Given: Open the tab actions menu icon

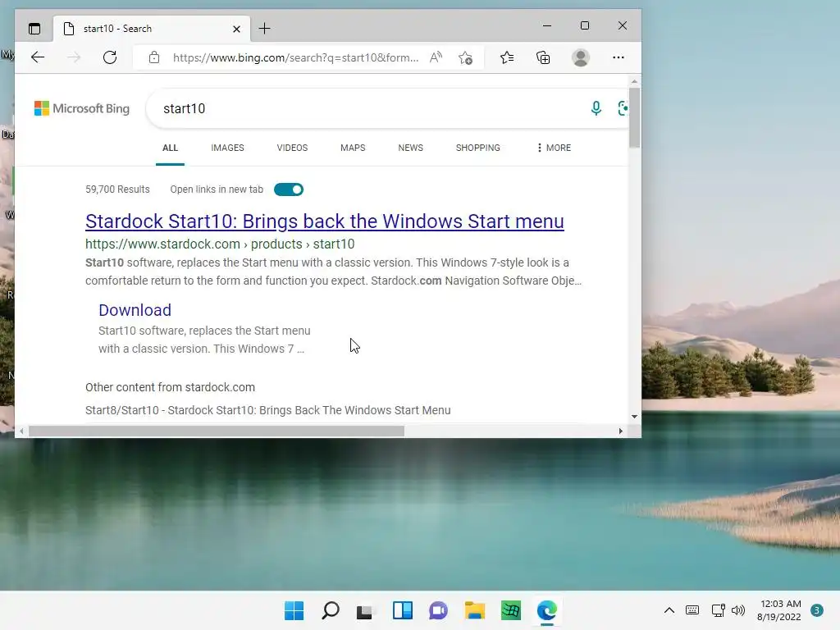Looking at the screenshot, I should pos(34,29).
